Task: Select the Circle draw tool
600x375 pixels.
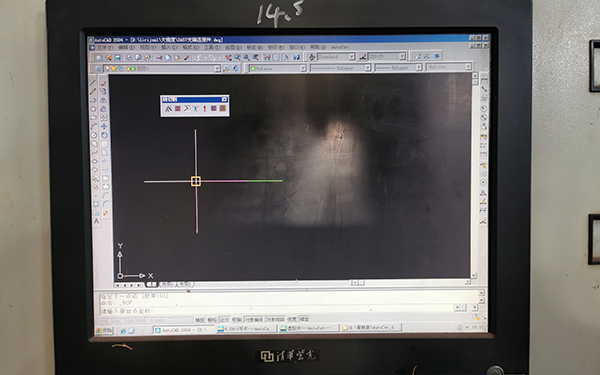Action: [x=94, y=135]
